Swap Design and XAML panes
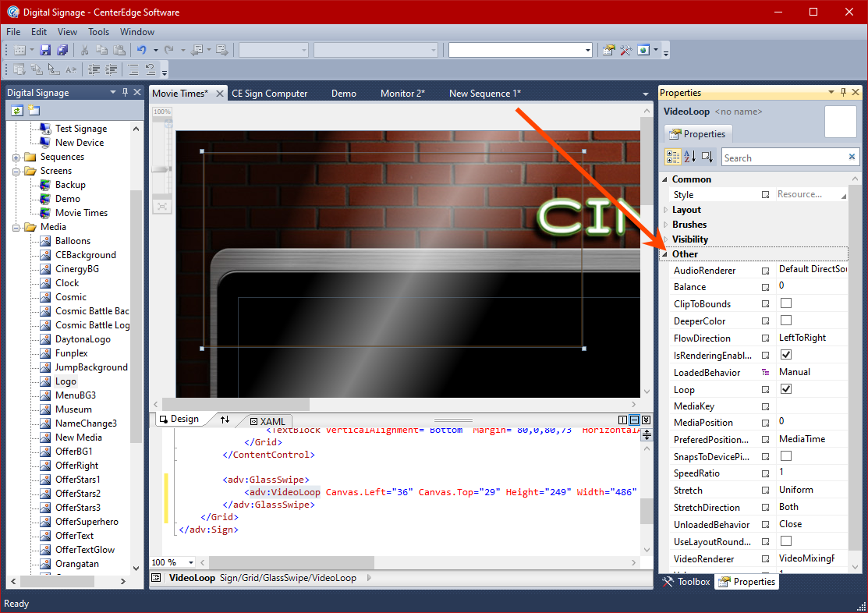Viewport: 868px width, 613px height. tap(225, 420)
